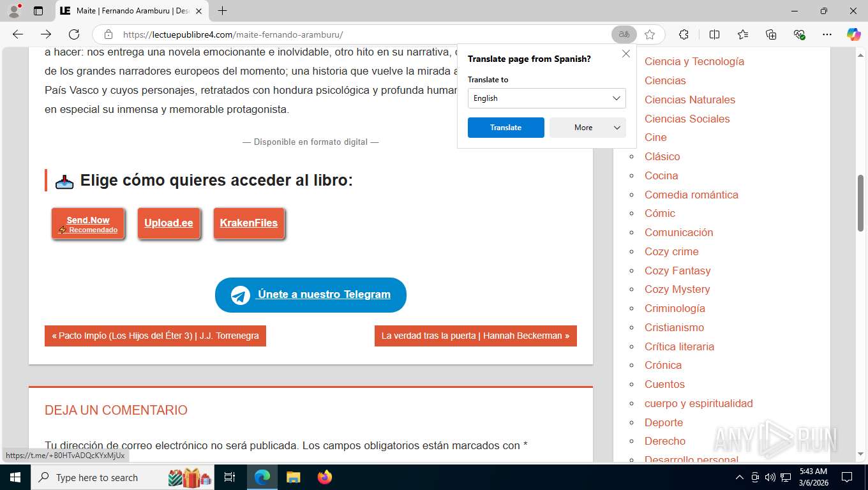Open the Copilot sidebar icon
Image resolution: width=868 pixels, height=490 pixels.
[853, 34]
